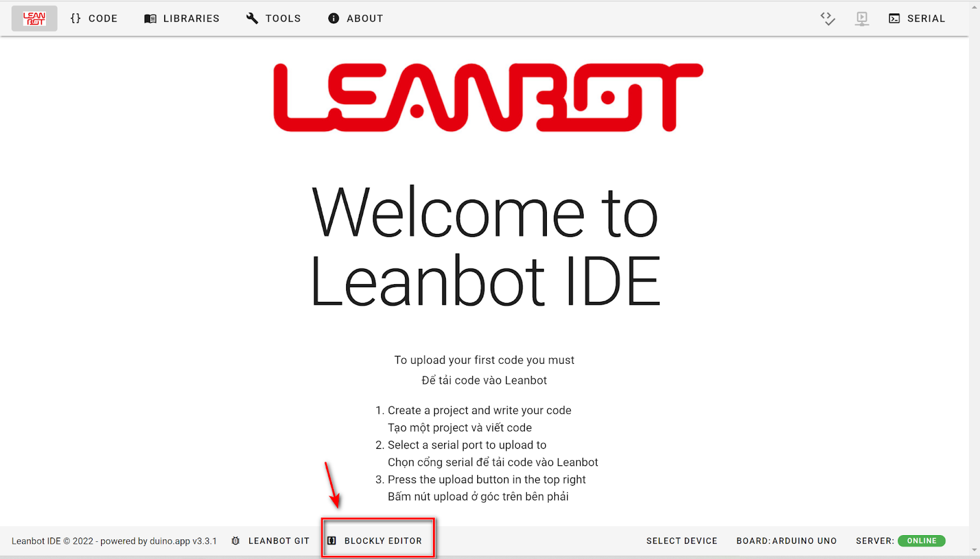Click the Tools wrench icon
Viewport: 980px width, 559px height.
[252, 18]
